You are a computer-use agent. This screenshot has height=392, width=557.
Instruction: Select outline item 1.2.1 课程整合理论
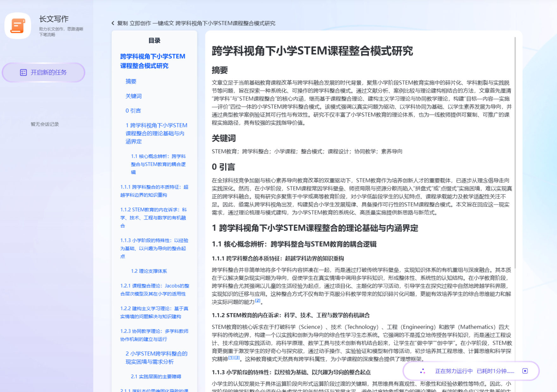[155, 290]
